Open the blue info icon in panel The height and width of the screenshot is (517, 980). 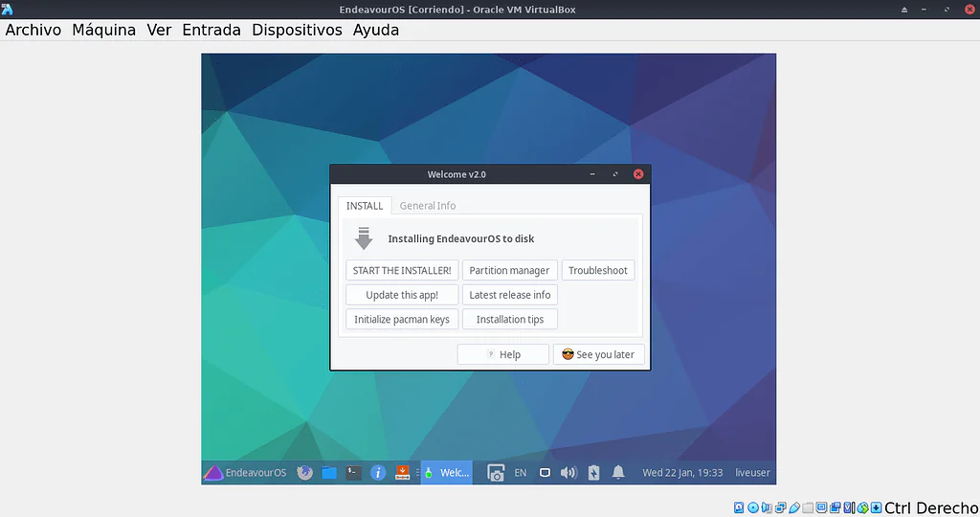point(377,473)
